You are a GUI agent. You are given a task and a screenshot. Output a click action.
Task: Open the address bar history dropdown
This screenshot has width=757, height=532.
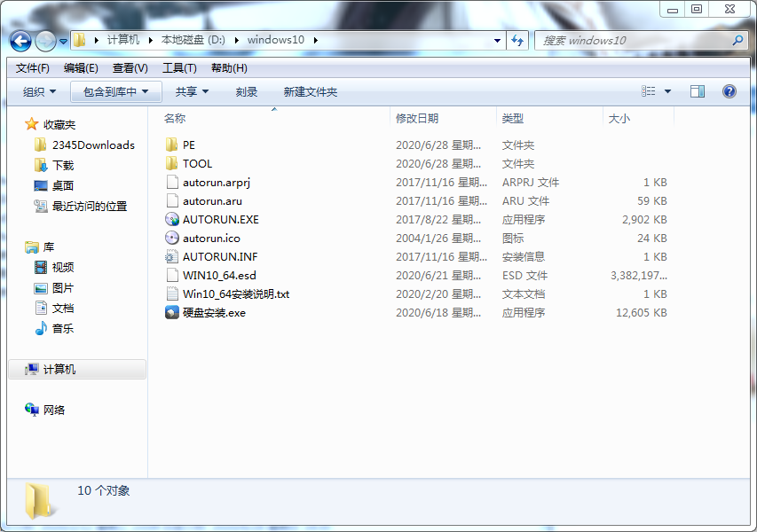pyautogui.click(x=497, y=41)
